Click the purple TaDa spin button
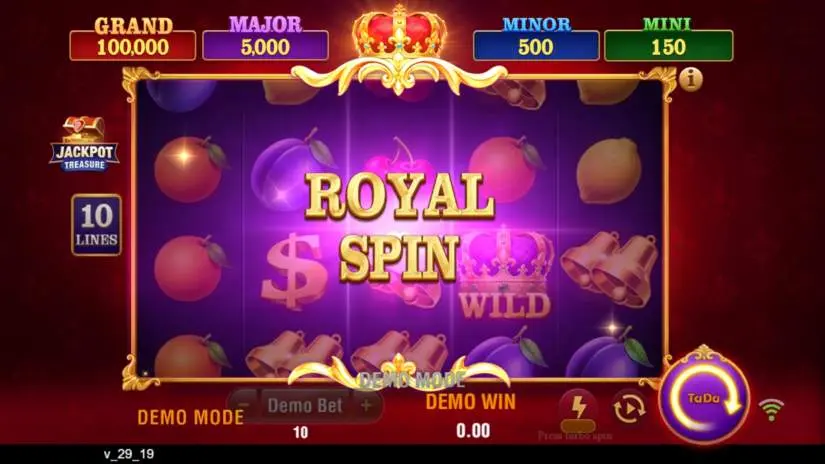Screen dimensions: 825x464 coord(704,400)
